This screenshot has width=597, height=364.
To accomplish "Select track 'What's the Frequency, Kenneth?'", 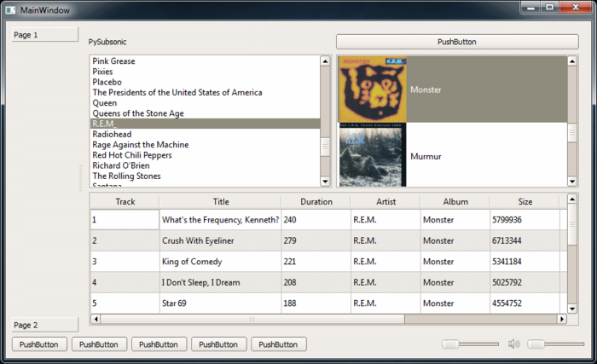I will click(220, 220).
